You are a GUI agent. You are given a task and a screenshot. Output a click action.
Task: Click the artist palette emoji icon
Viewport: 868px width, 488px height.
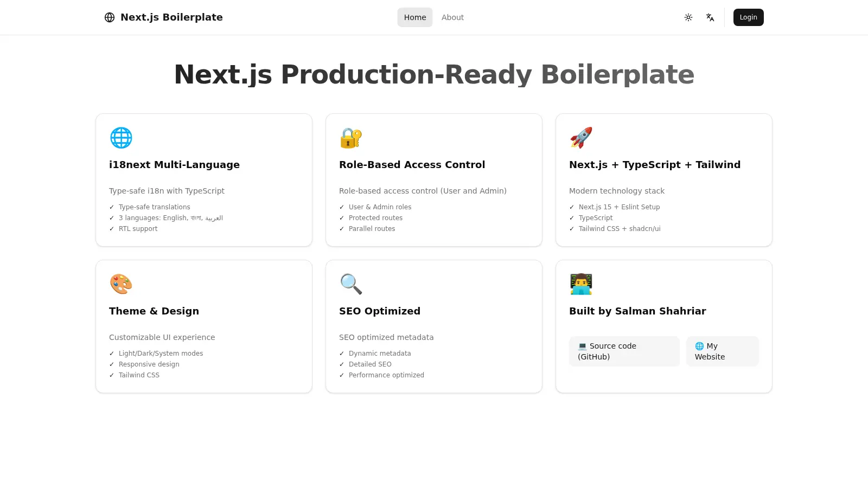(121, 284)
